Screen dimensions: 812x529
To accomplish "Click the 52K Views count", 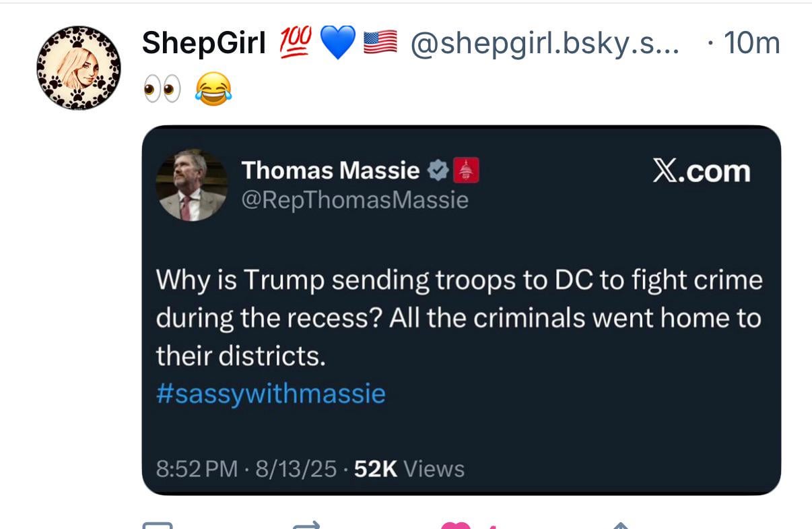I will 409,468.
